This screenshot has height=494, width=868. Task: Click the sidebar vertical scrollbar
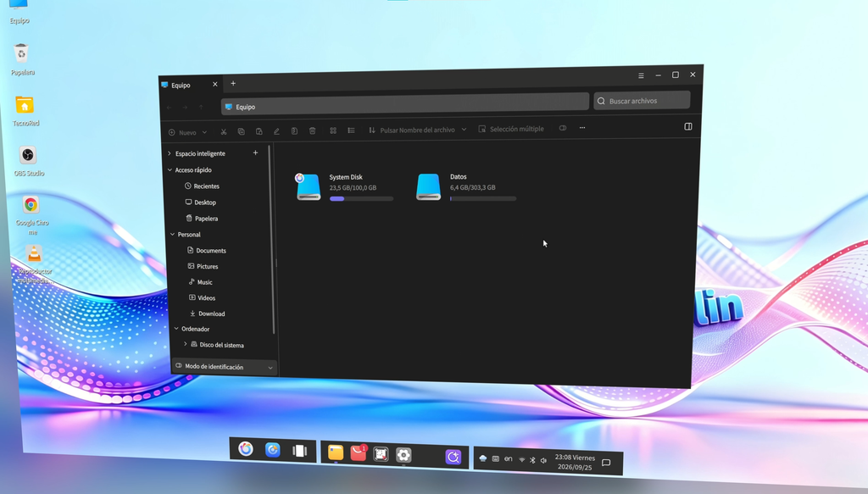272,240
